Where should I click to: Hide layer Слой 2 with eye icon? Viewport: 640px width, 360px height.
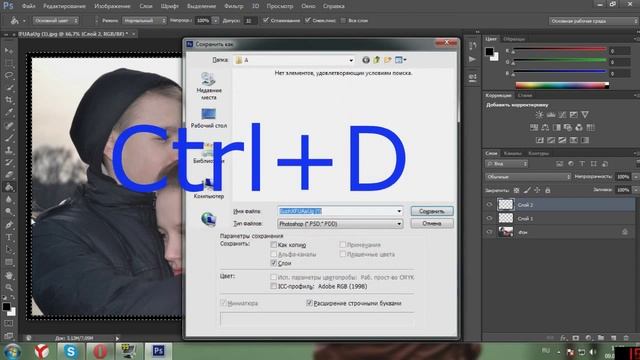pos(489,205)
